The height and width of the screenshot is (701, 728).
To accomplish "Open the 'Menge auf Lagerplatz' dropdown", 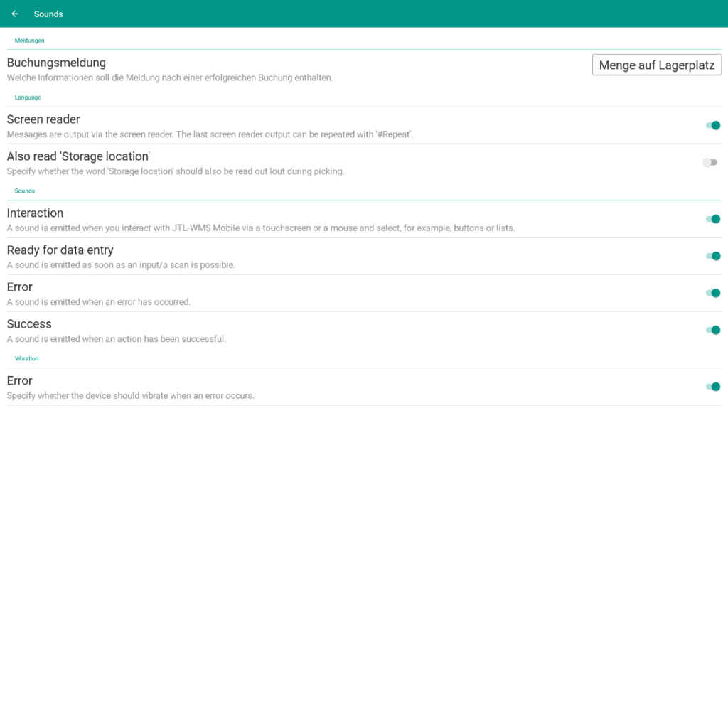I will click(x=656, y=65).
